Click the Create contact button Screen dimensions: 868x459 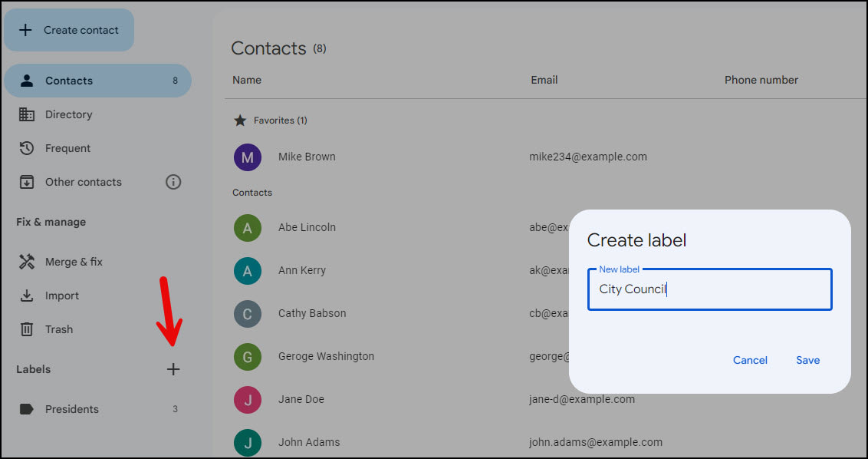tap(68, 29)
